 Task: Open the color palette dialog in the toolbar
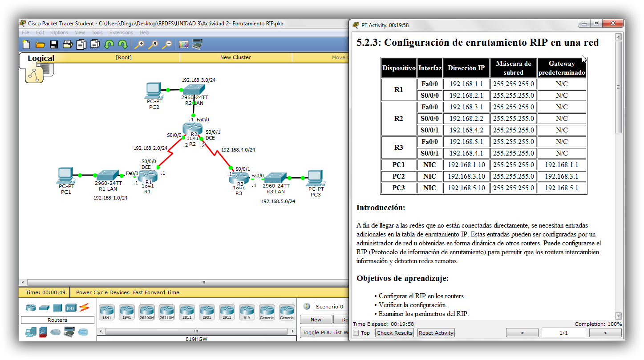click(183, 44)
